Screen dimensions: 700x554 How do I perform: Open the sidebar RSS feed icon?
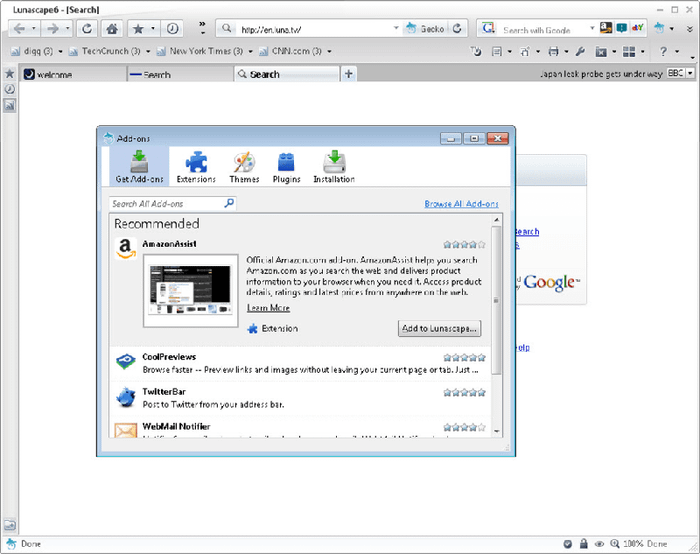coord(9,105)
